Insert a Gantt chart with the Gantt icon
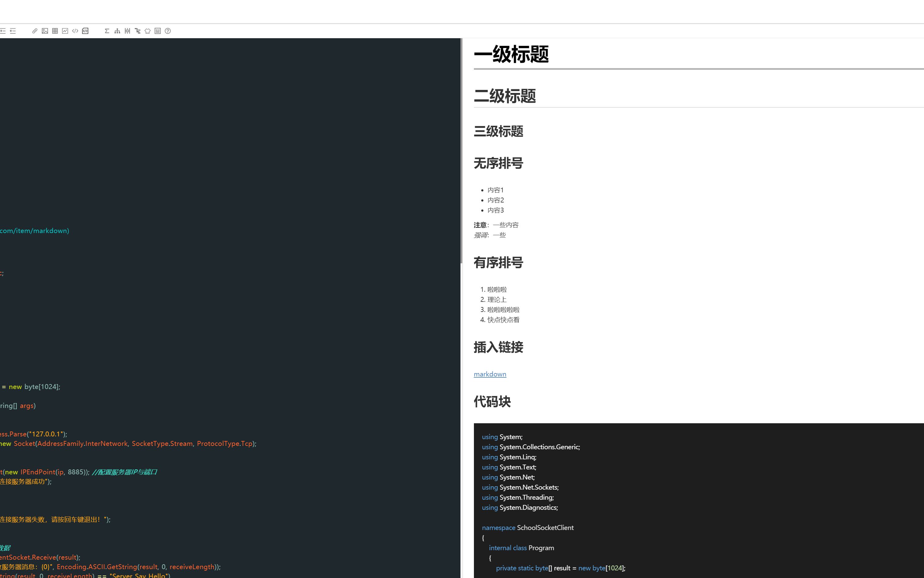 [x=137, y=31]
